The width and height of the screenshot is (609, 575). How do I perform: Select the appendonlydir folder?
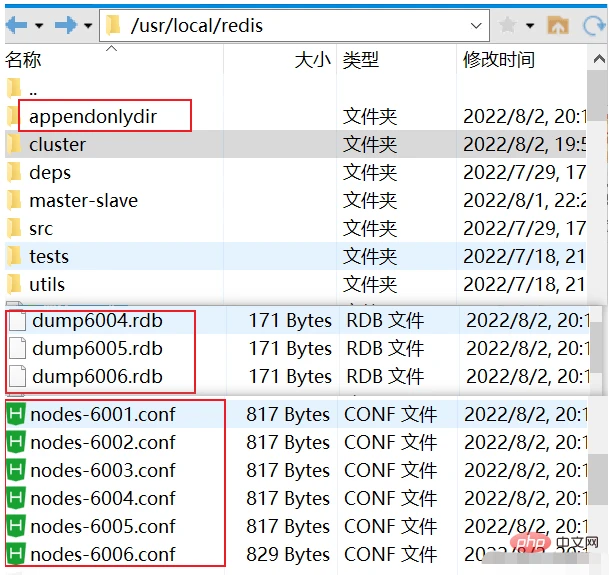click(x=93, y=116)
